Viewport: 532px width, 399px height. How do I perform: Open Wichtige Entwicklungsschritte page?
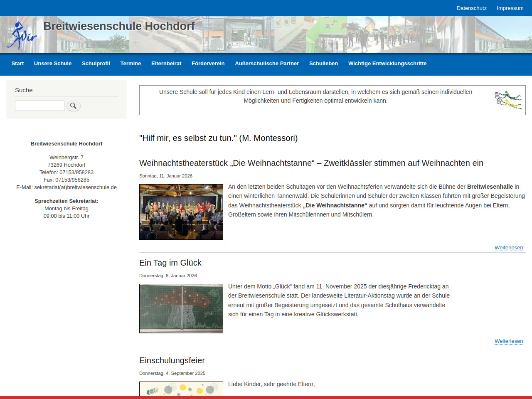387,64
